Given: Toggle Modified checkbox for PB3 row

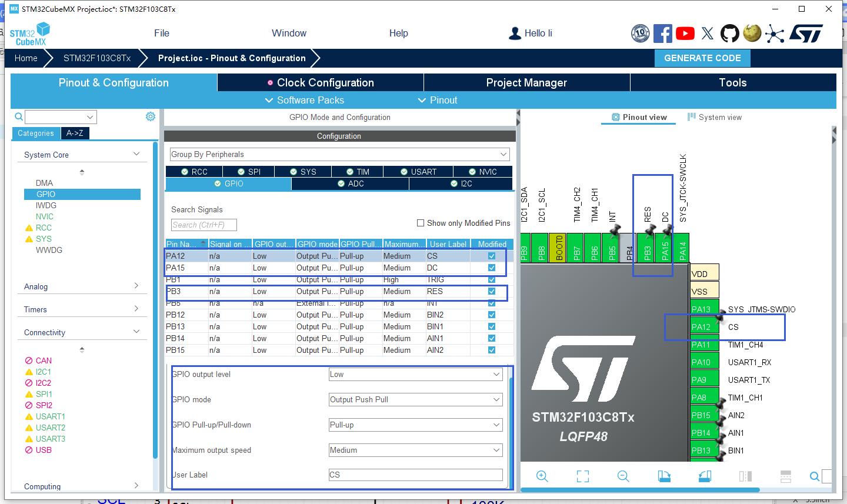Looking at the screenshot, I should point(492,291).
